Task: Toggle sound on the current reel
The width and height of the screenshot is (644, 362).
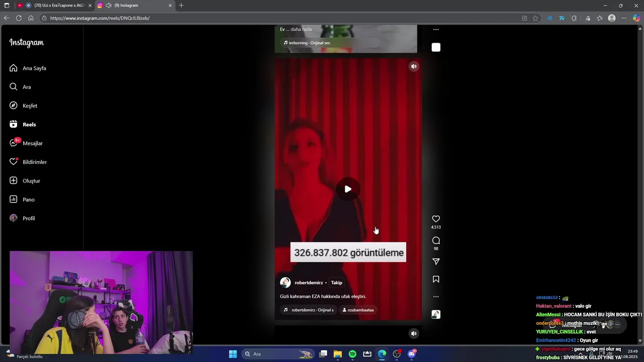Action: [x=414, y=66]
